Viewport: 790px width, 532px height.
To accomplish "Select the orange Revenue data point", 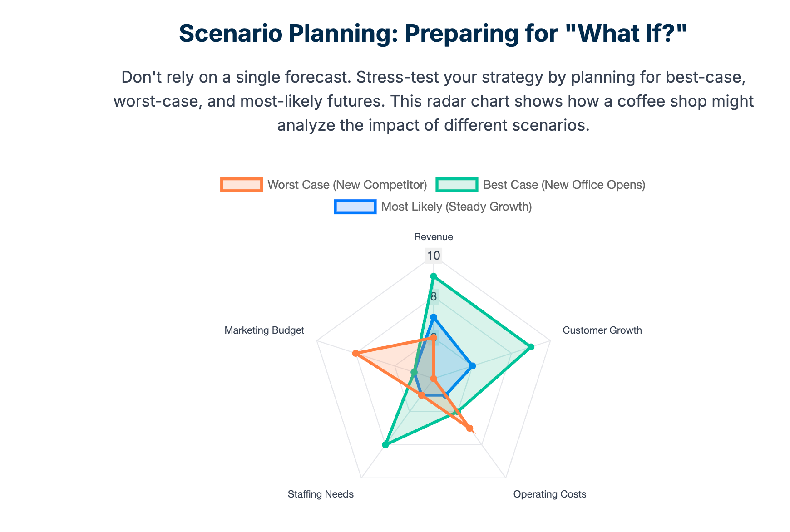I will click(x=434, y=338).
